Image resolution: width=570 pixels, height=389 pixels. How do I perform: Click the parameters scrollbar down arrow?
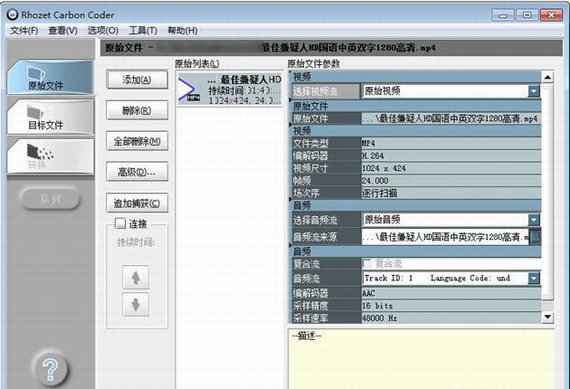pyautogui.click(x=548, y=317)
